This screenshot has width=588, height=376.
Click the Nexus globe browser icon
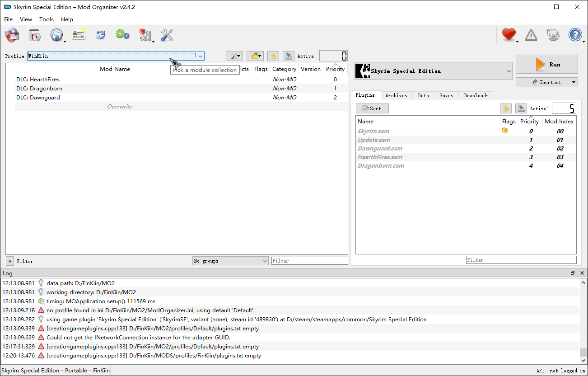click(56, 35)
